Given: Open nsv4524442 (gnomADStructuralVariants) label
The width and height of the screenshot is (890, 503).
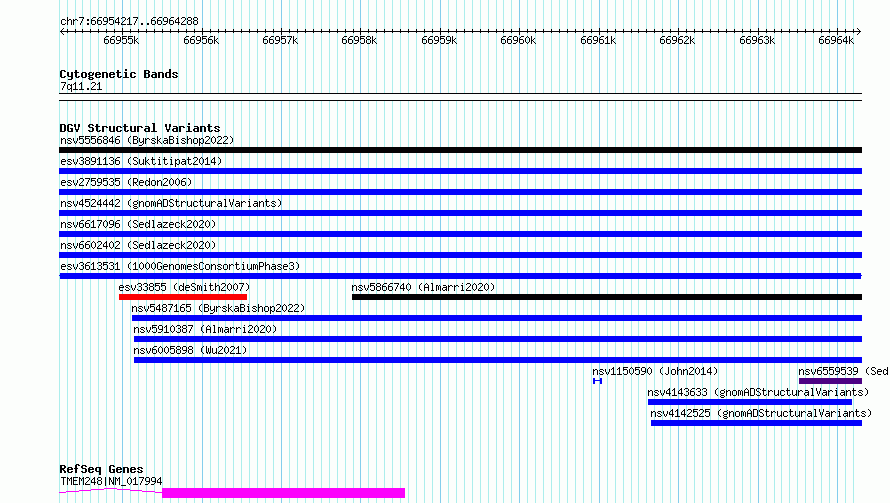Looking at the screenshot, I should [171, 203].
